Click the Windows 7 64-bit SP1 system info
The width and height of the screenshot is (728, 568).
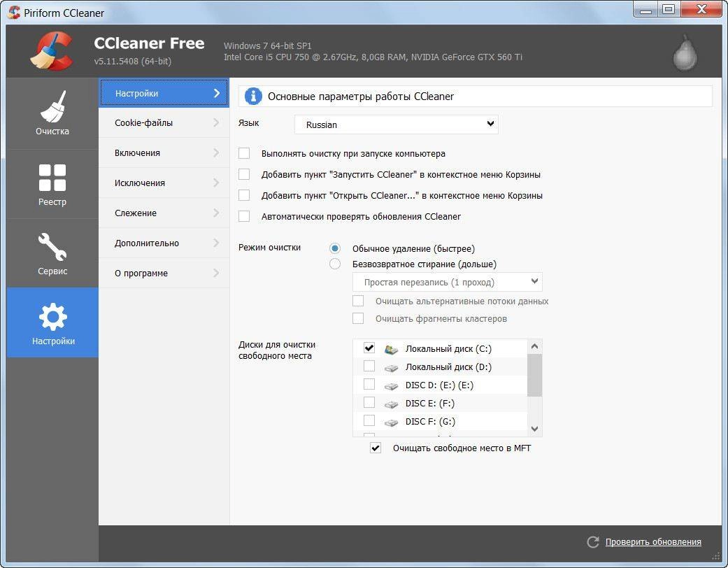267,45
